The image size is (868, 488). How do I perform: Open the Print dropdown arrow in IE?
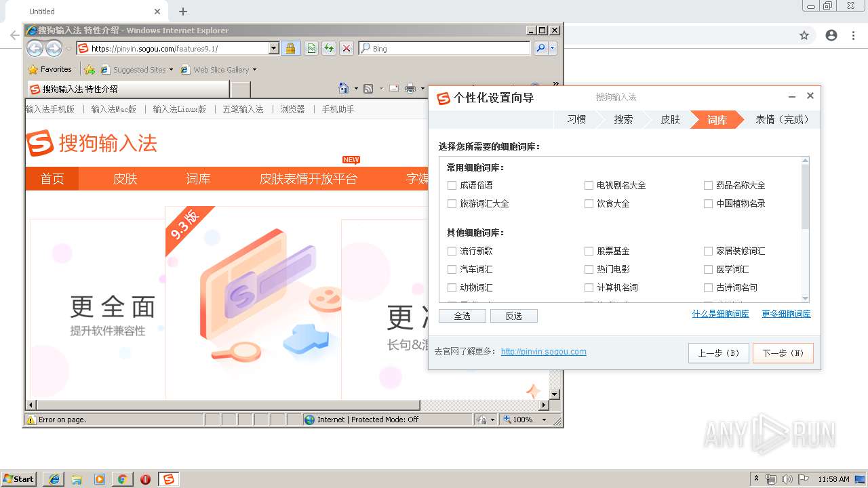pyautogui.click(x=422, y=89)
